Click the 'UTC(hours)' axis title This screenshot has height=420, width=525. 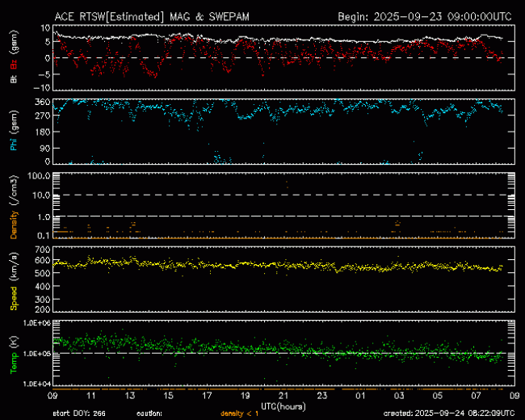[283, 406]
